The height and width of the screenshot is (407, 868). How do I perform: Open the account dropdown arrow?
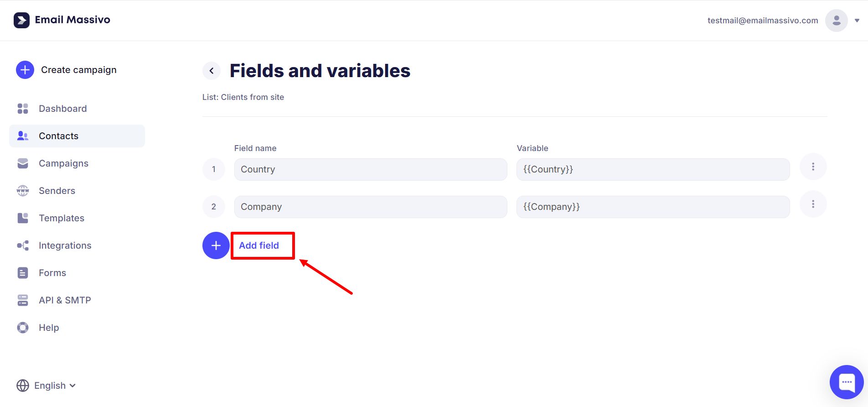point(857,21)
